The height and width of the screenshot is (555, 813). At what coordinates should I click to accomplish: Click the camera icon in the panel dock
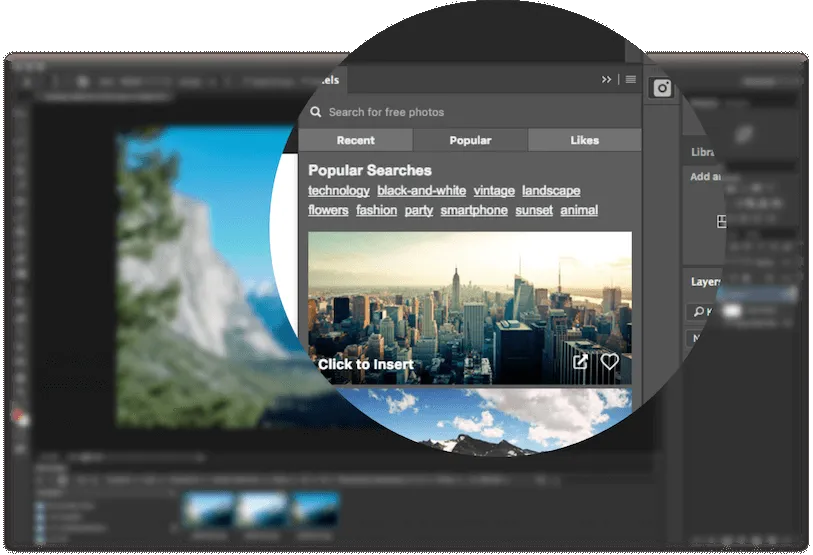point(662,89)
